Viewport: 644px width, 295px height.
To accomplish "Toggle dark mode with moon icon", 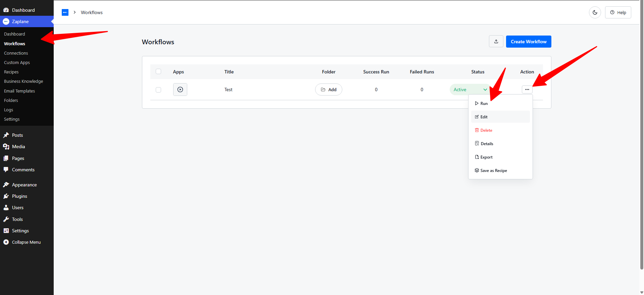I will pyautogui.click(x=595, y=12).
